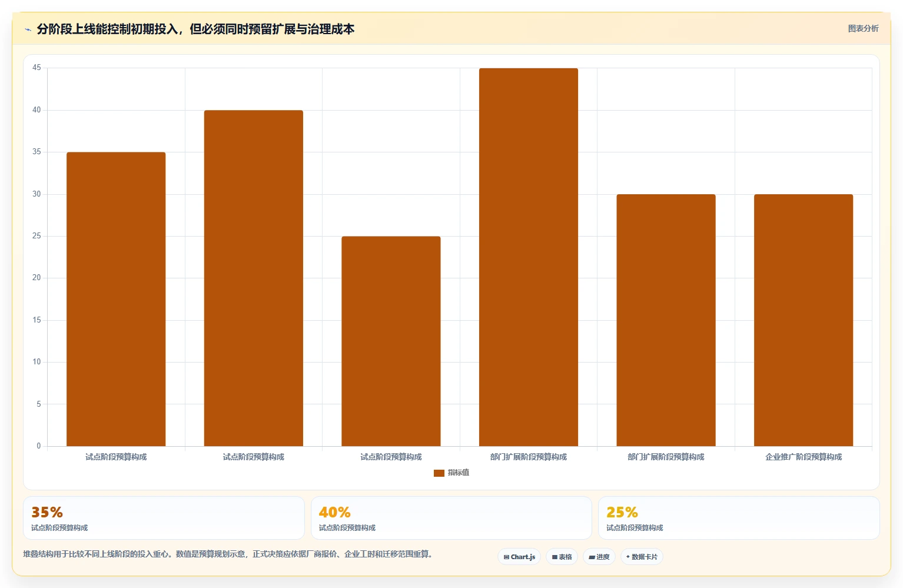Image resolution: width=903 pixels, height=588 pixels.
Task: Open the 35% data card
Action: point(164,518)
